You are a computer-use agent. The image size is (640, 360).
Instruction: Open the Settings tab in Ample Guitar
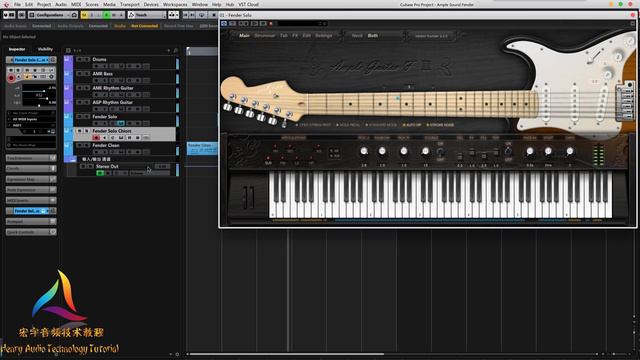324,36
